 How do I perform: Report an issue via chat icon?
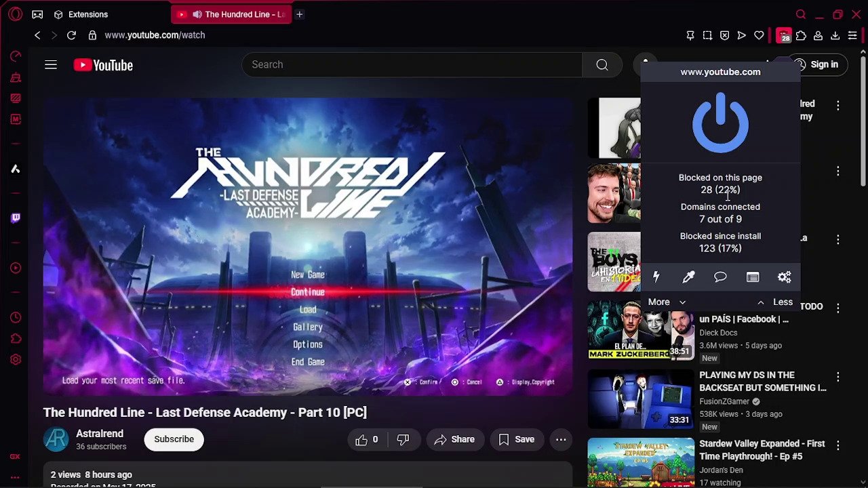tap(720, 277)
